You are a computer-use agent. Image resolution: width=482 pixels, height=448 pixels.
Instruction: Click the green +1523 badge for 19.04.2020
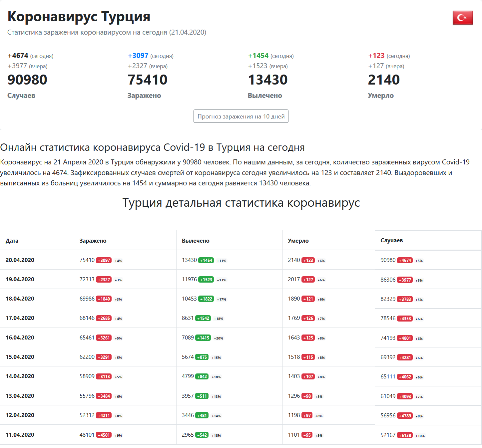206,280
